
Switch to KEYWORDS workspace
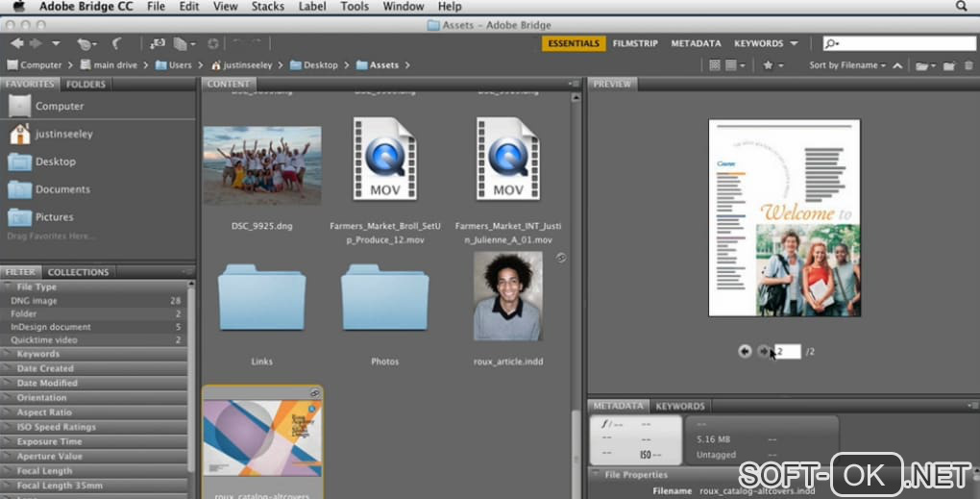click(758, 43)
